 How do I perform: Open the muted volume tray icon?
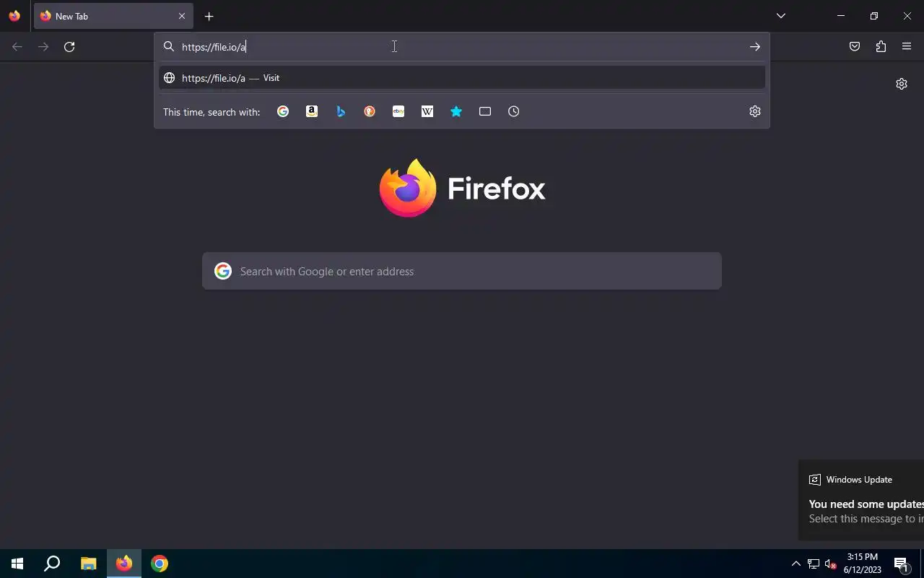point(831,564)
